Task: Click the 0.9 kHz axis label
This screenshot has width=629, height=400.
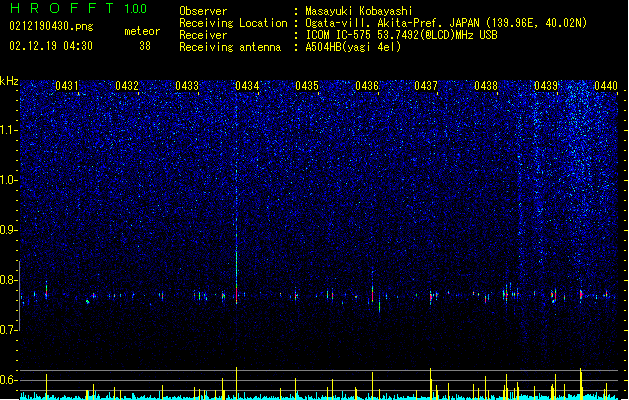Action: click(x=9, y=230)
